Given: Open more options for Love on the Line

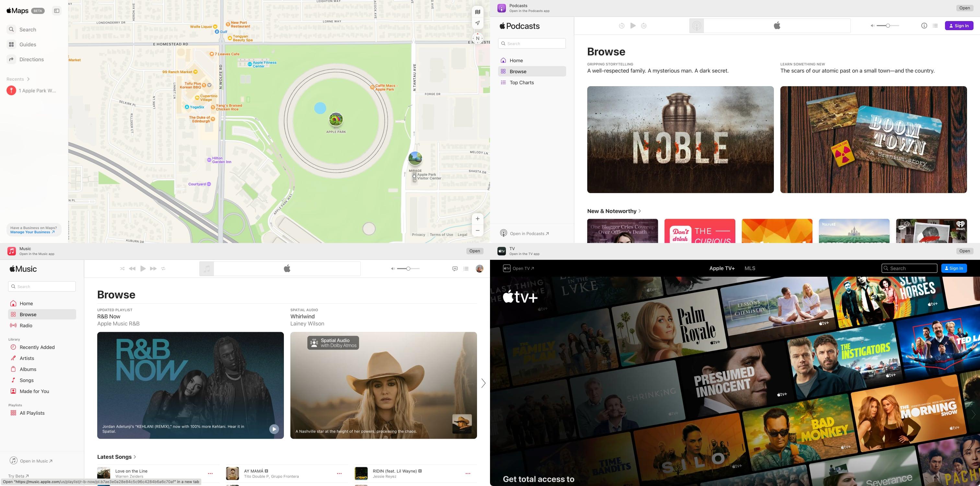Looking at the screenshot, I should pos(210,473).
